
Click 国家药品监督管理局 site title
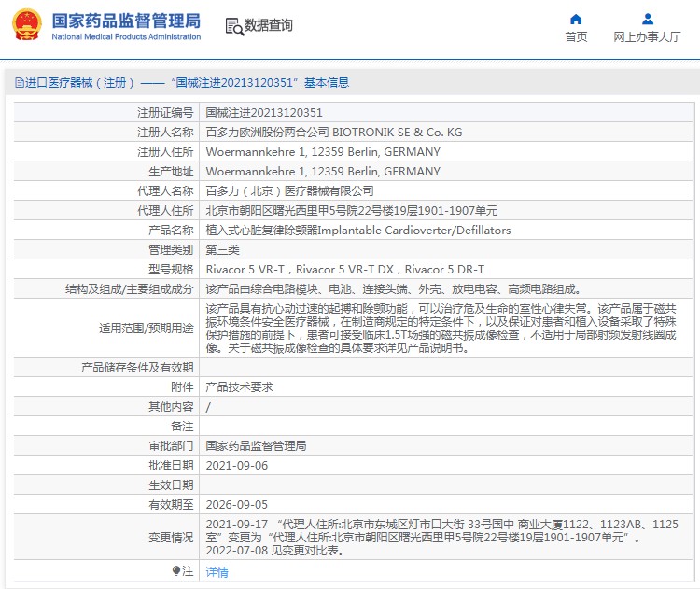[x=126, y=21]
